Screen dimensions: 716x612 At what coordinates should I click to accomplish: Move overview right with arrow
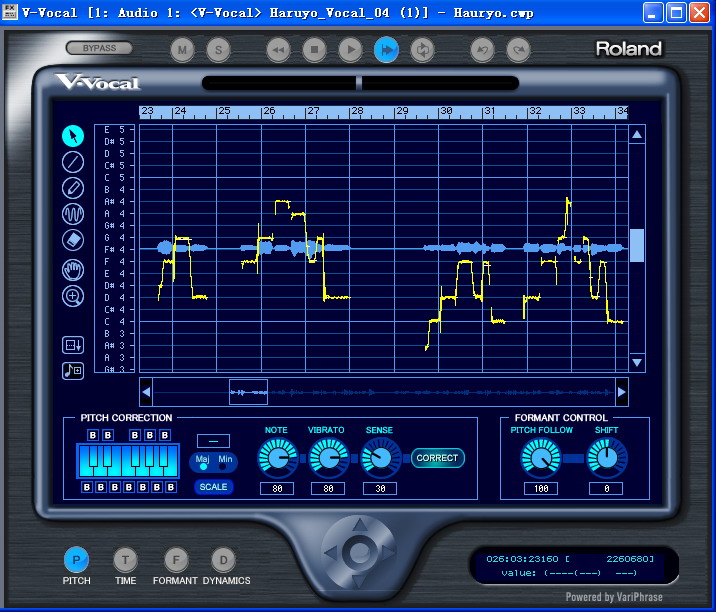621,392
